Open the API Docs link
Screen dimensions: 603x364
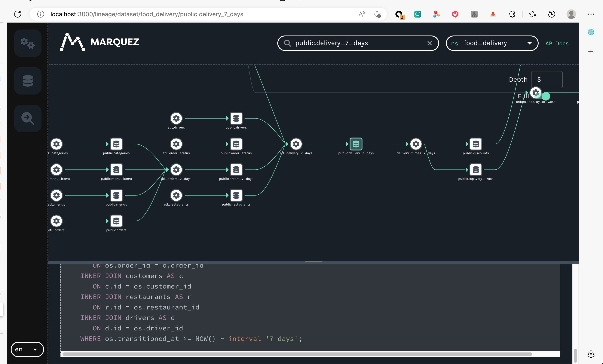[x=557, y=44]
